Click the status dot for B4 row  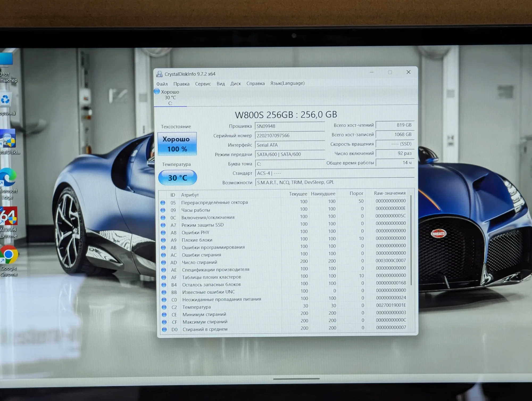point(164,285)
